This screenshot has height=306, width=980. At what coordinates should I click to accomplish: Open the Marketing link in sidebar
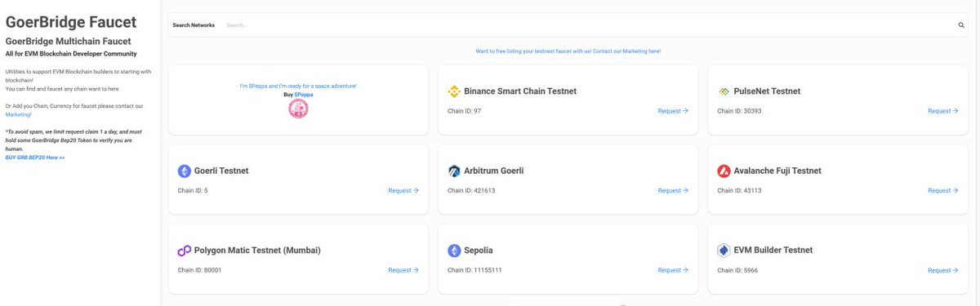(18, 115)
